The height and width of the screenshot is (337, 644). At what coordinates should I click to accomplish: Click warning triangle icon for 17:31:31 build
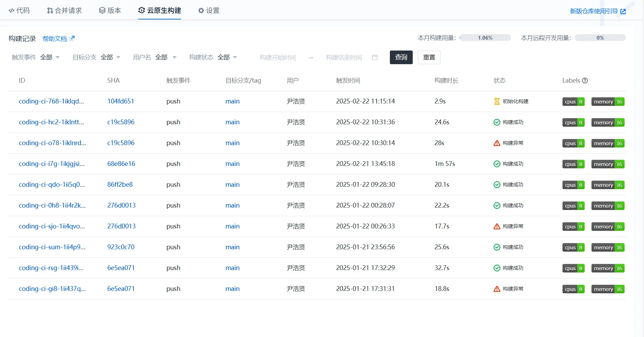point(497,289)
